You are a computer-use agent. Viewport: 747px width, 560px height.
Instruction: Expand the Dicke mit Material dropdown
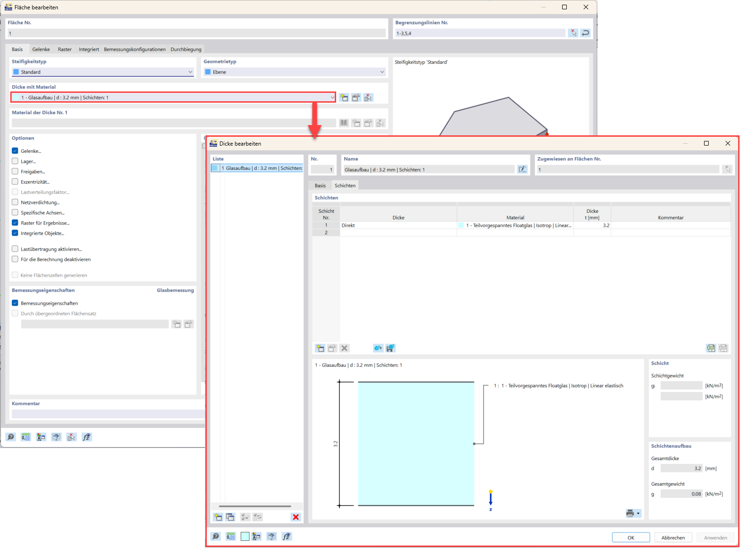332,97
